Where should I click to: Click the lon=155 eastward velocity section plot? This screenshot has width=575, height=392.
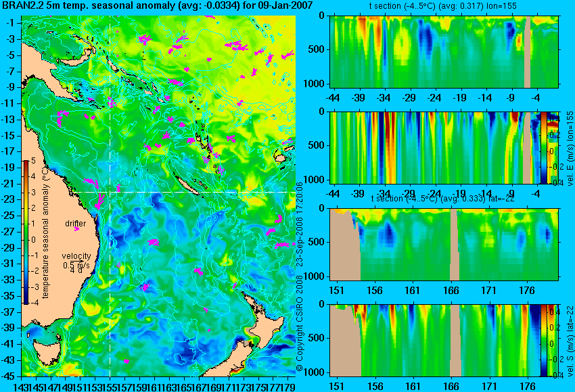[444, 147]
